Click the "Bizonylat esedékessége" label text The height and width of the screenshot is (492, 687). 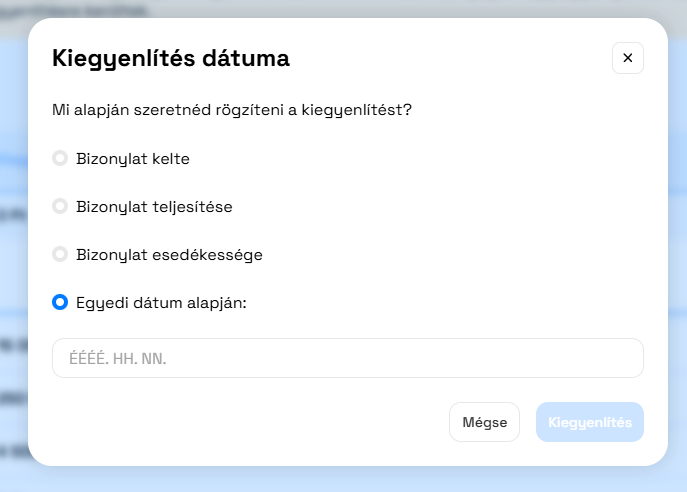tap(169, 254)
